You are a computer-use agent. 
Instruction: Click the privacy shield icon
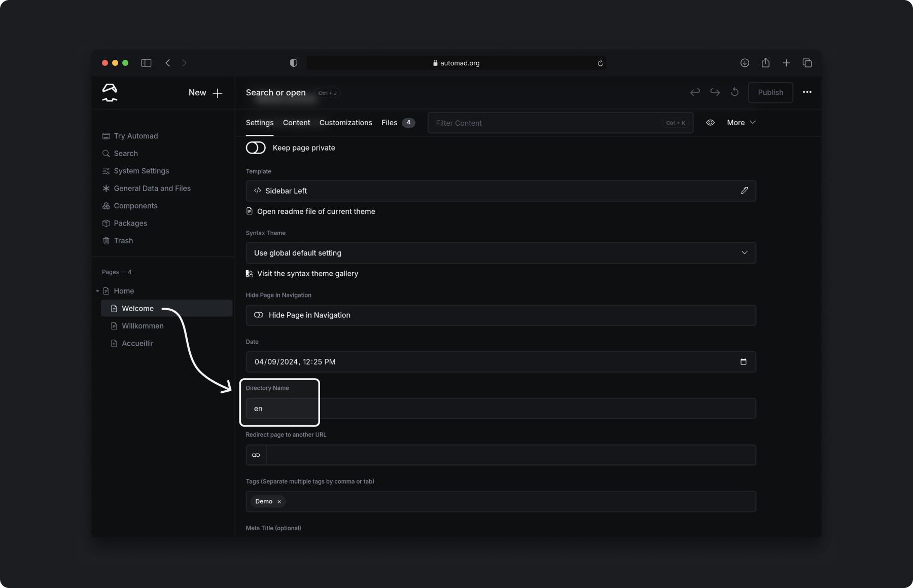[x=294, y=63]
